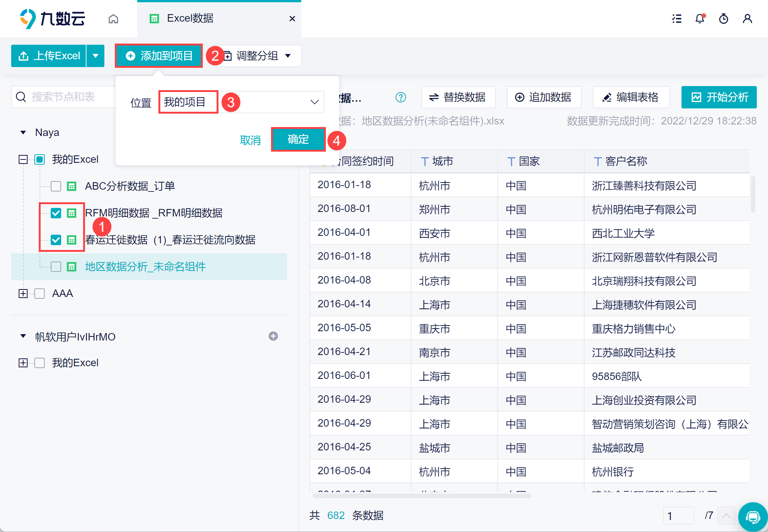Open the user account icon
This screenshot has height=532, width=768.
click(747, 19)
